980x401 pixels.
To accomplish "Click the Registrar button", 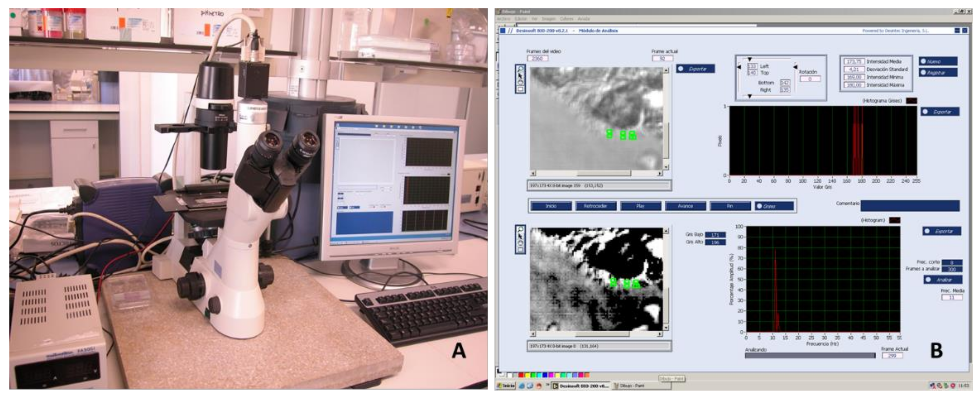I will pyautogui.click(x=938, y=72).
